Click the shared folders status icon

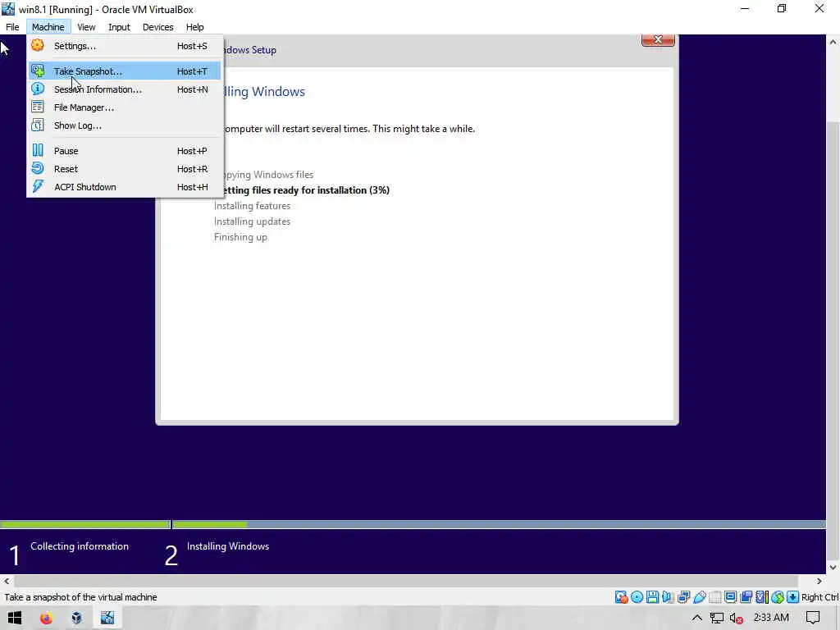pos(715,597)
